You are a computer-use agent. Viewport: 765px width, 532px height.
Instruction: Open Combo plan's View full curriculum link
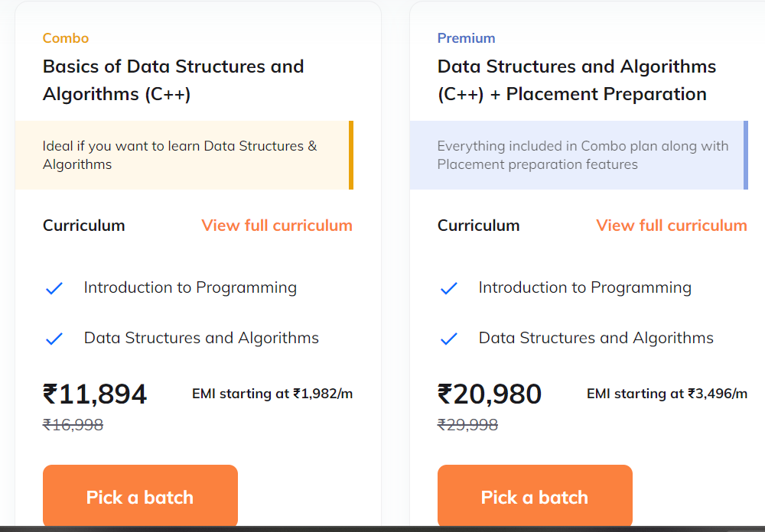277,225
